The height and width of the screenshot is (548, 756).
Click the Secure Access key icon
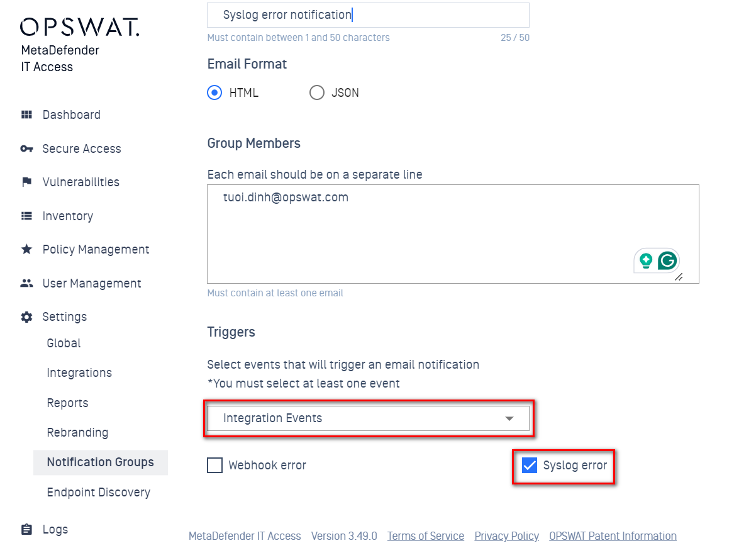26,148
